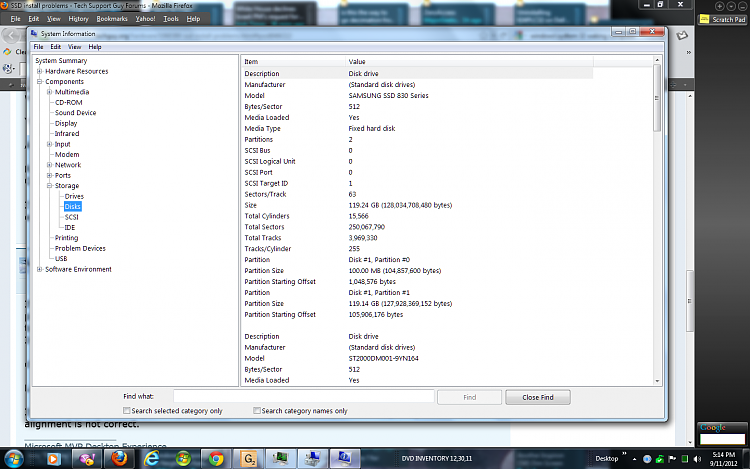Click the ST2000DM001-9YN164 model value
750x469 pixels.
pyautogui.click(x=384, y=359)
